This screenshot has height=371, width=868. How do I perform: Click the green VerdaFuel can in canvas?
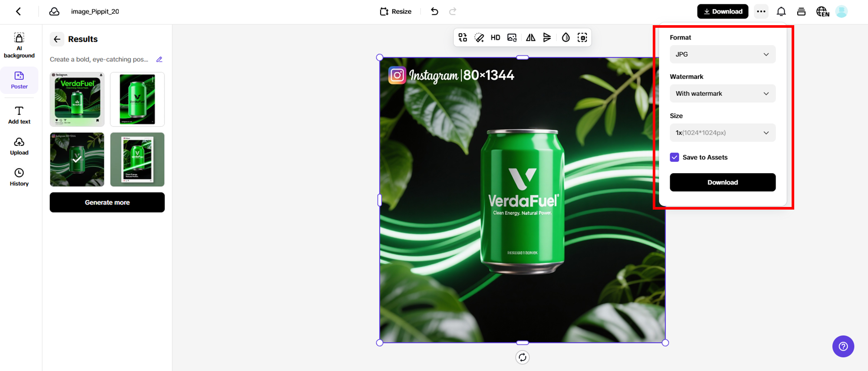point(523,201)
